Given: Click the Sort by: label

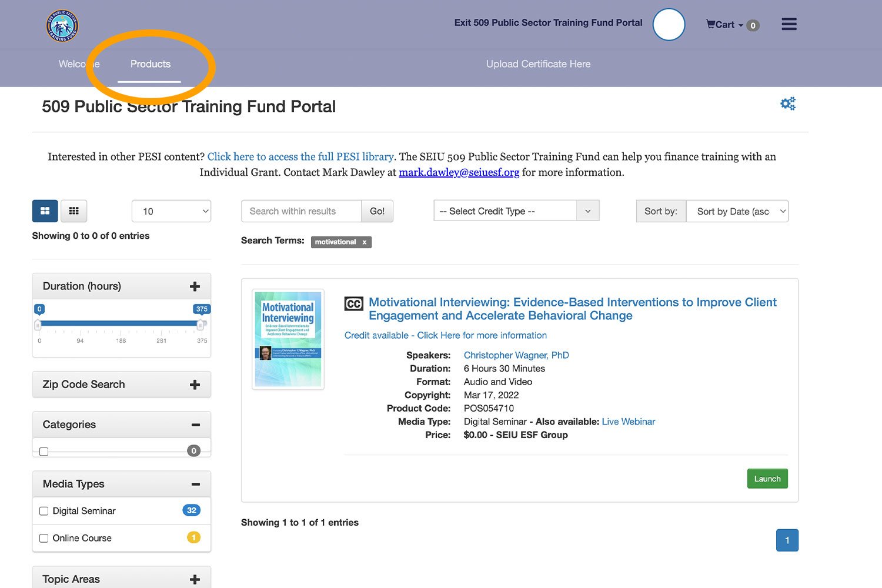Looking at the screenshot, I should tap(661, 212).
